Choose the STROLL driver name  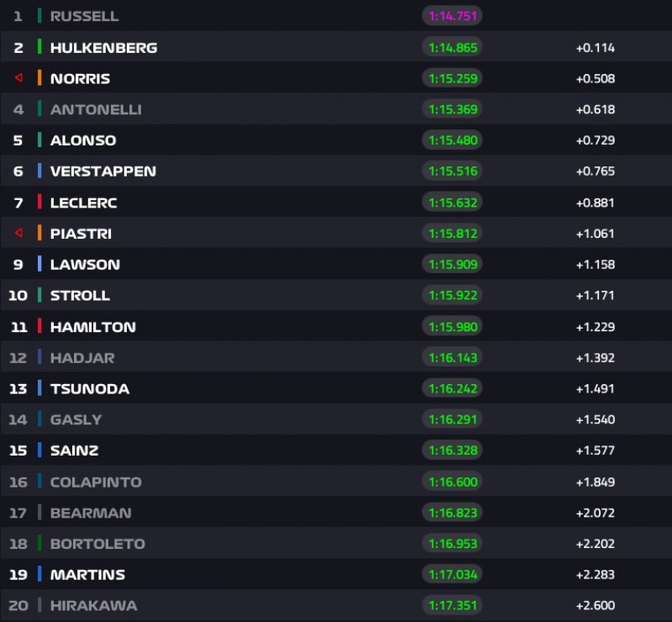pos(80,295)
